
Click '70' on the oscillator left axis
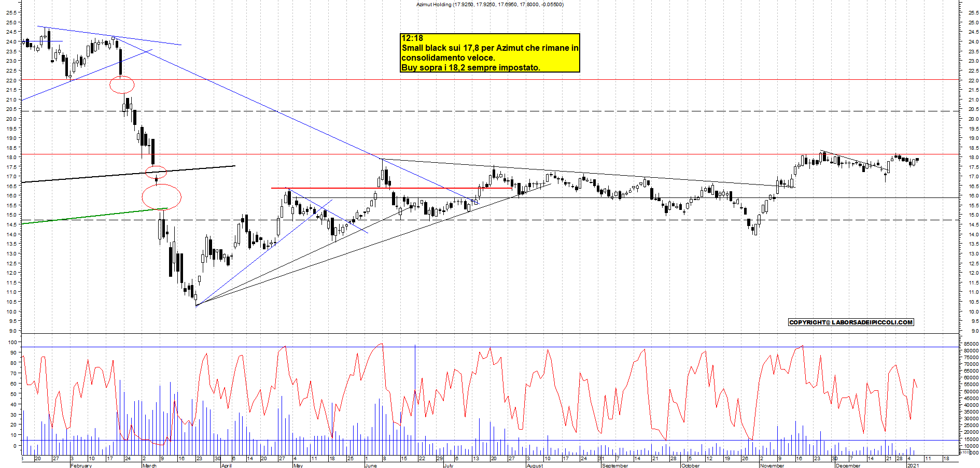(13, 374)
